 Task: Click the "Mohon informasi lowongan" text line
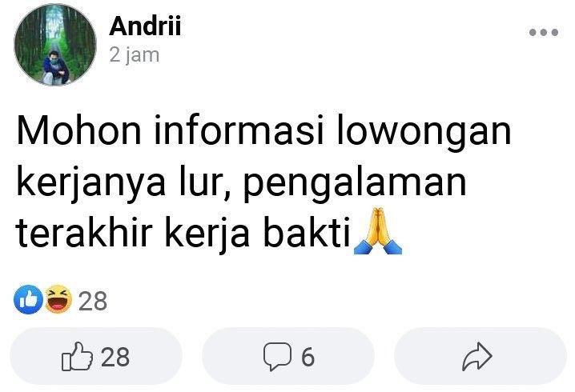tap(263, 130)
